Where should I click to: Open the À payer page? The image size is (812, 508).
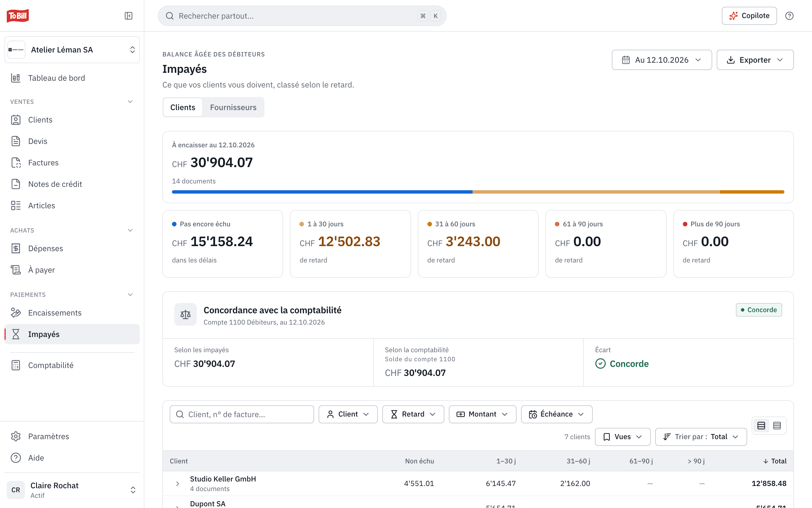(x=72, y=270)
